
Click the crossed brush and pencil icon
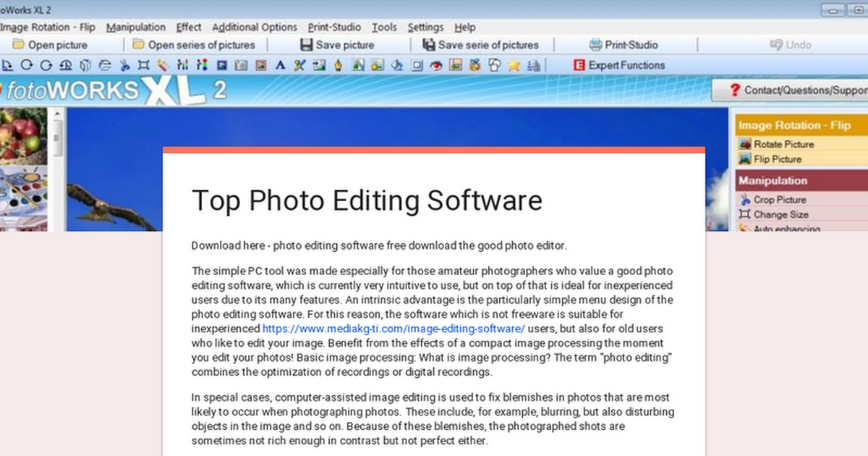(x=299, y=65)
